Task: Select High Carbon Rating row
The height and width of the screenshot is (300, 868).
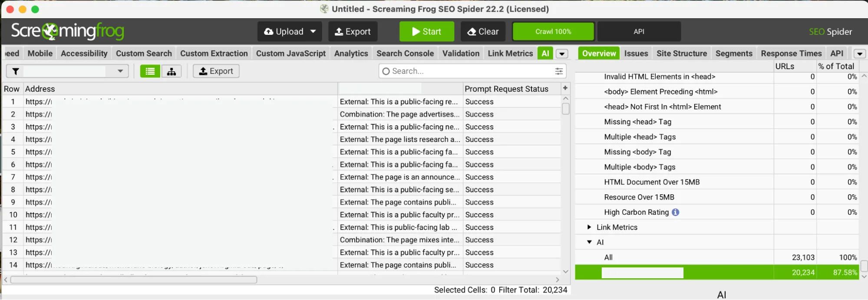Action: click(717, 212)
